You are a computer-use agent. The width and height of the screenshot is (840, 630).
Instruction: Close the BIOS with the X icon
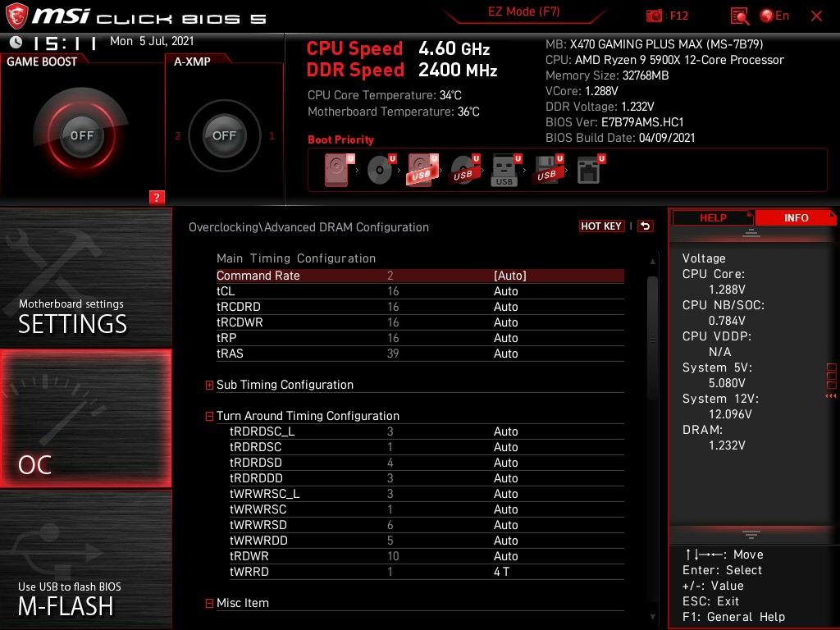pyautogui.click(x=816, y=16)
